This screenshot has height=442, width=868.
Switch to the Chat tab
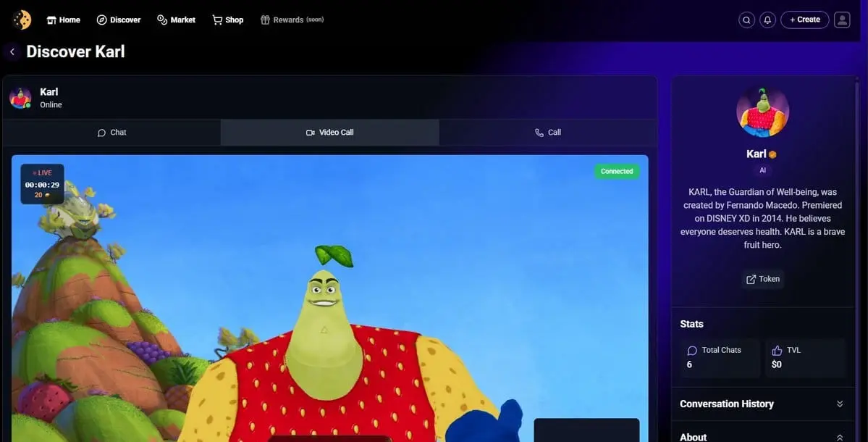pyautogui.click(x=111, y=133)
